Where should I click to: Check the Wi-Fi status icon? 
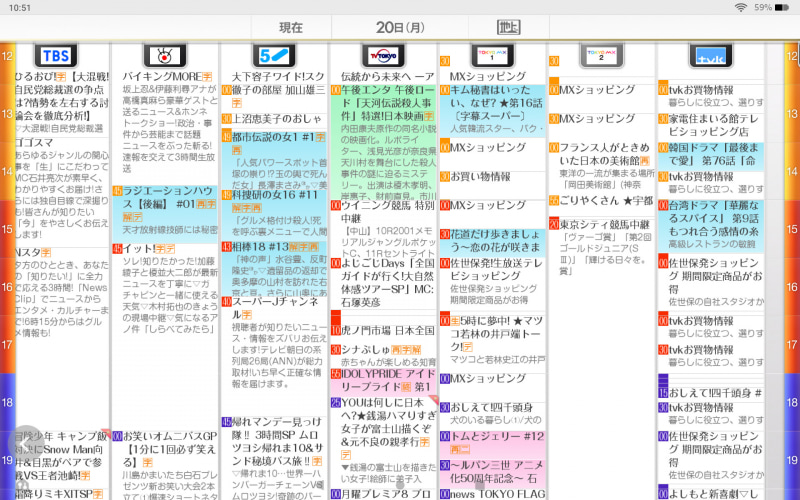point(741,8)
